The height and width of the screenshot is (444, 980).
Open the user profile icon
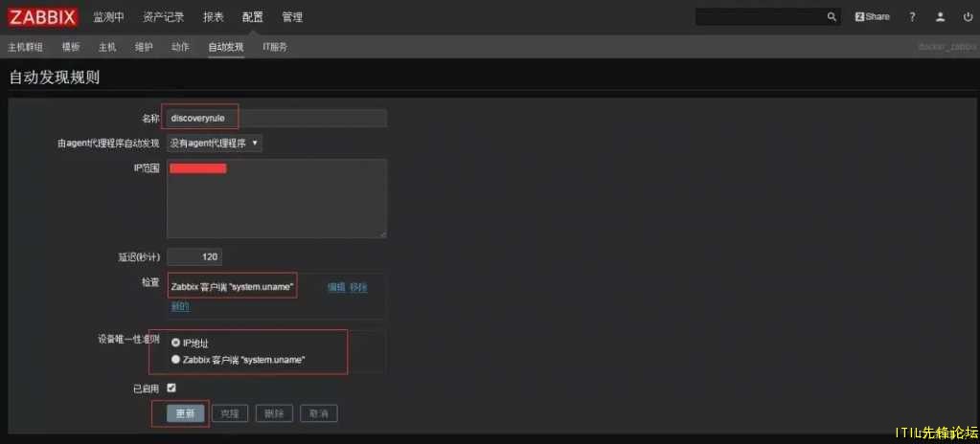(940, 17)
